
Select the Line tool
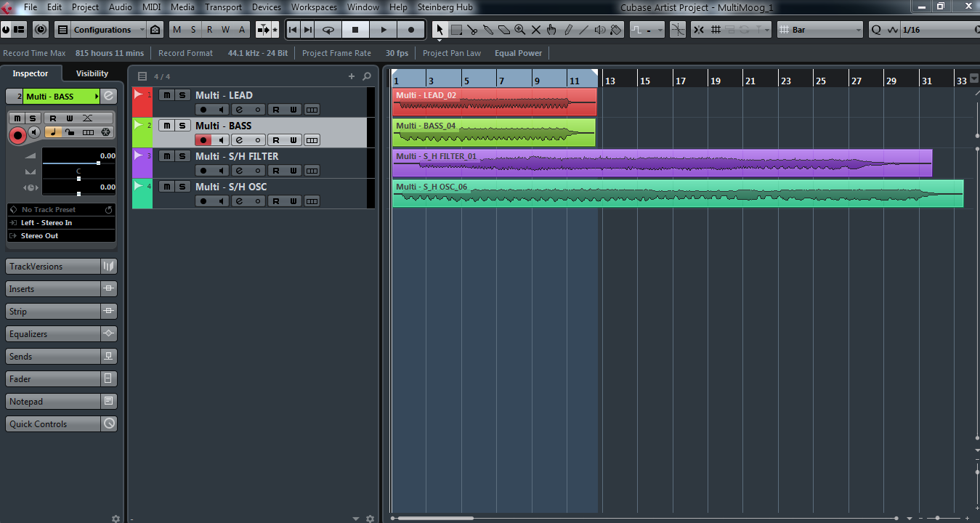[584, 30]
